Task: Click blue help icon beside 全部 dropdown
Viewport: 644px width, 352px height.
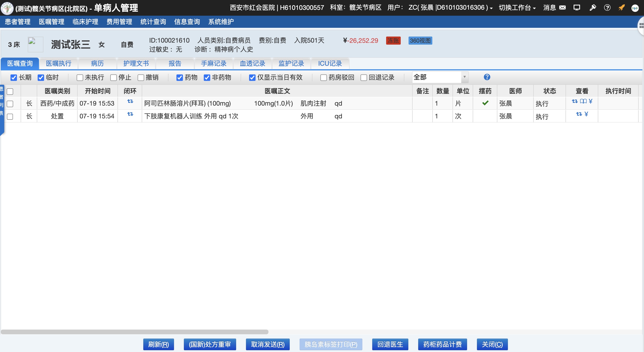Action: [x=487, y=77]
